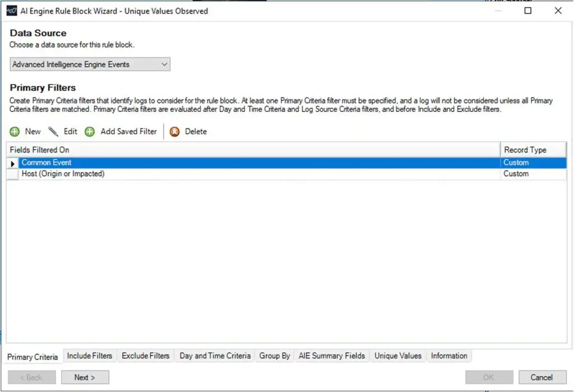Click the Next button to proceed
This screenshot has height=392, width=574.
click(x=85, y=377)
